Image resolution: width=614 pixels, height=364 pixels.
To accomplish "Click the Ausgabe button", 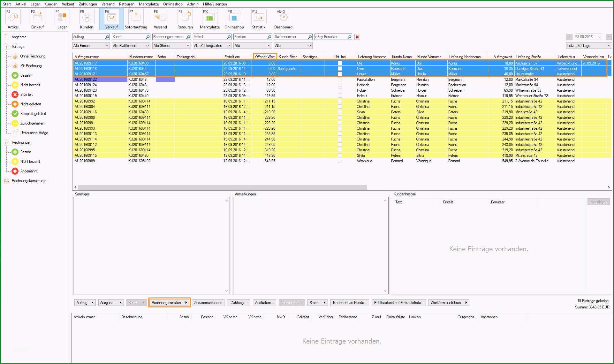I will point(110,303).
